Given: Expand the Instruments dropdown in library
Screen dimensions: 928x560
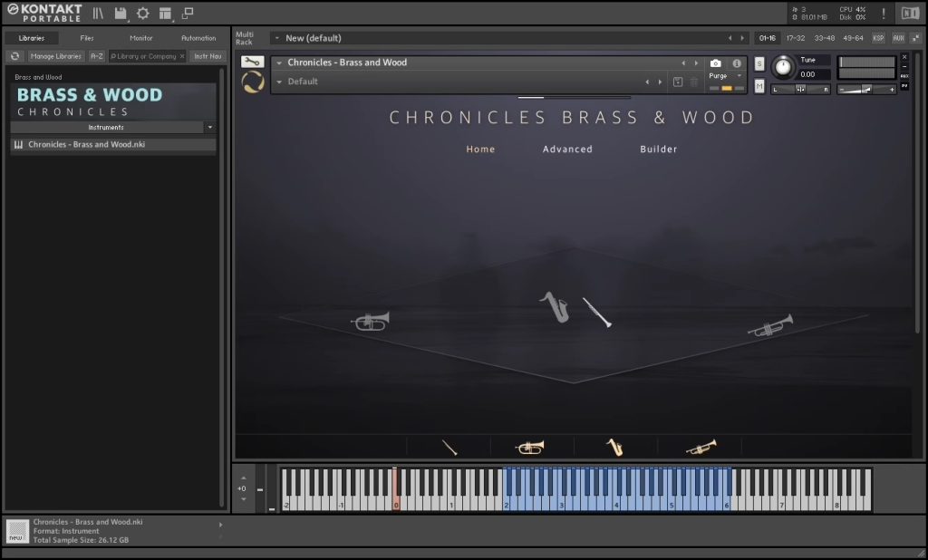Looking at the screenshot, I should pos(209,128).
